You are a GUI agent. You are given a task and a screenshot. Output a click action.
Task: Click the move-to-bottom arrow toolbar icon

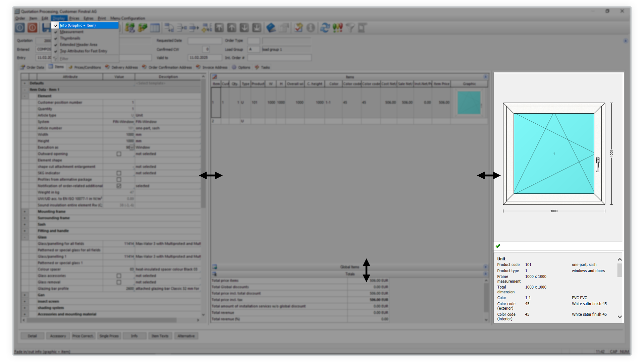coord(257,28)
